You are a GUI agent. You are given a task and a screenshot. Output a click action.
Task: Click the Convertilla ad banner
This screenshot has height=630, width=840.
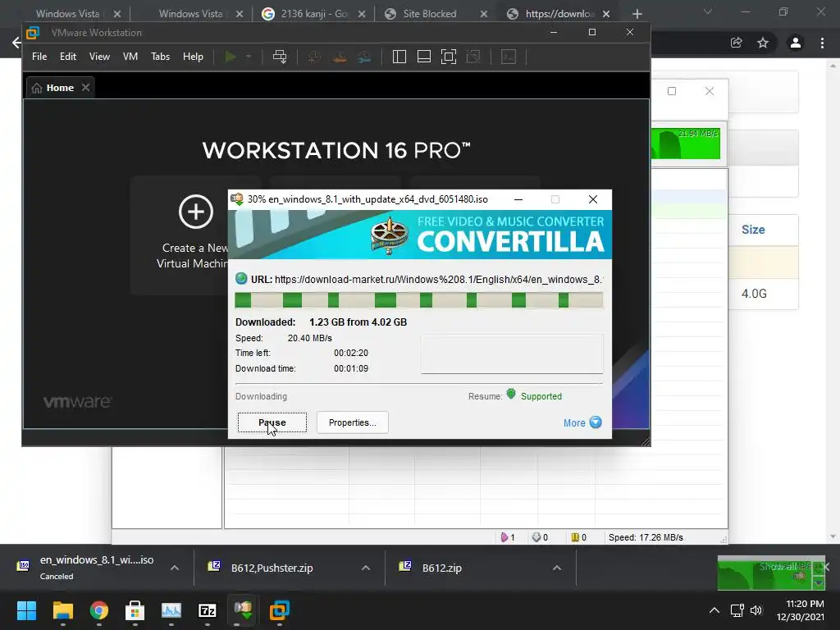coord(420,234)
